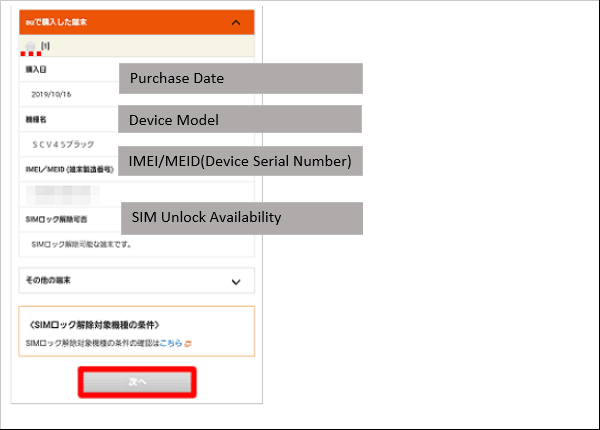Click the その他の端末 row title
The image size is (600, 430).
pyautogui.click(x=50, y=282)
